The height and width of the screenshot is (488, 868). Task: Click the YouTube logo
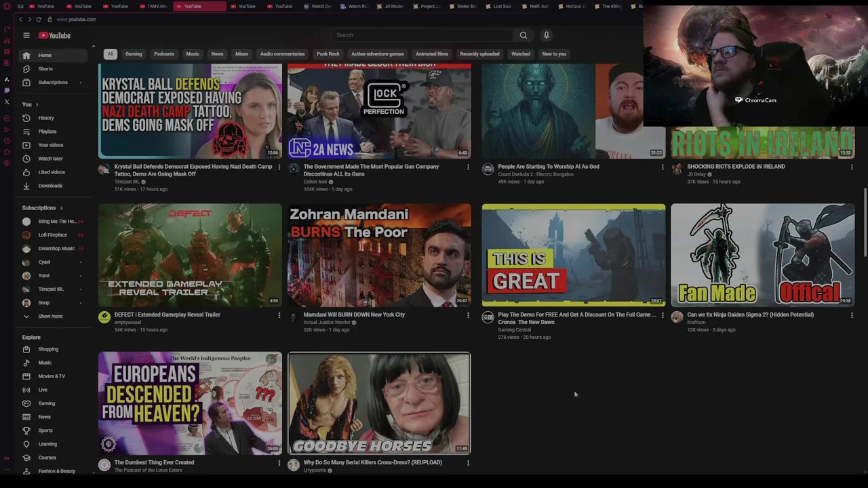[54, 35]
